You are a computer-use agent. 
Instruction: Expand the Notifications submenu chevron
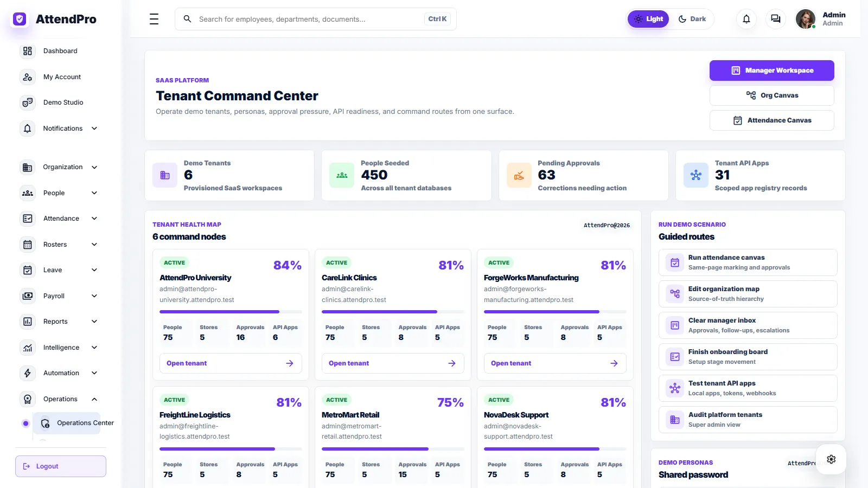[94, 129]
